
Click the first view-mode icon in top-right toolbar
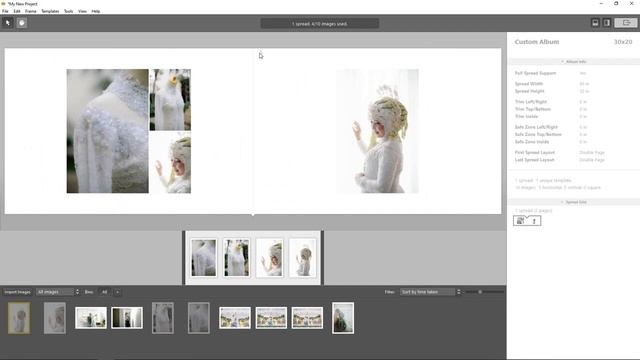click(x=596, y=23)
